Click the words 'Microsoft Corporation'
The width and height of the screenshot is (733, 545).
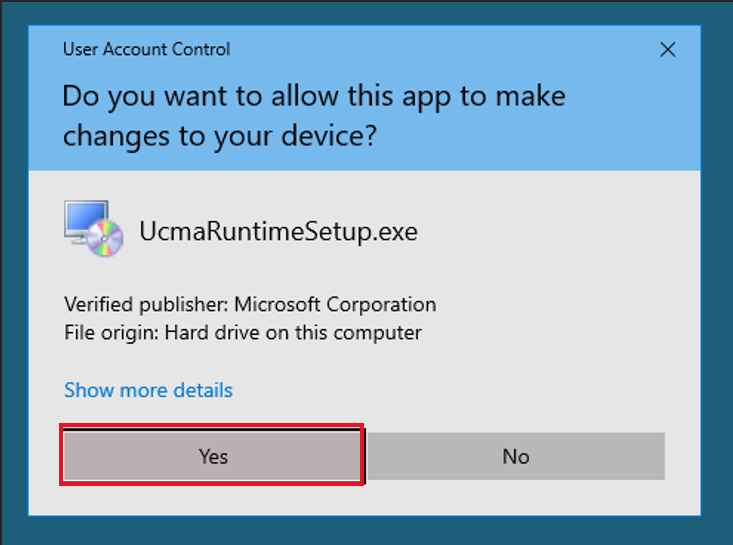tap(335, 304)
